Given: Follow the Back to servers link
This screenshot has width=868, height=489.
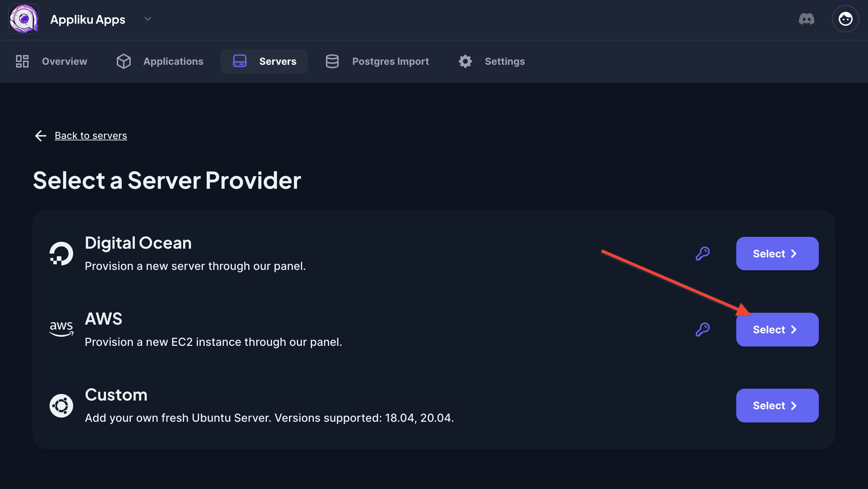Looking at the screenshot, I should (91, 135).
